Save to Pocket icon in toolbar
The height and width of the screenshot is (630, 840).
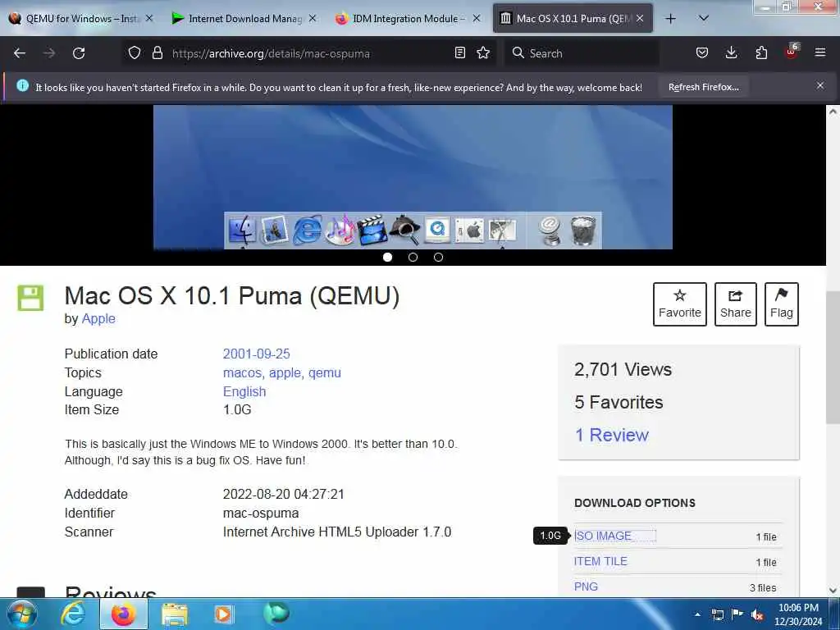[702, 53]
